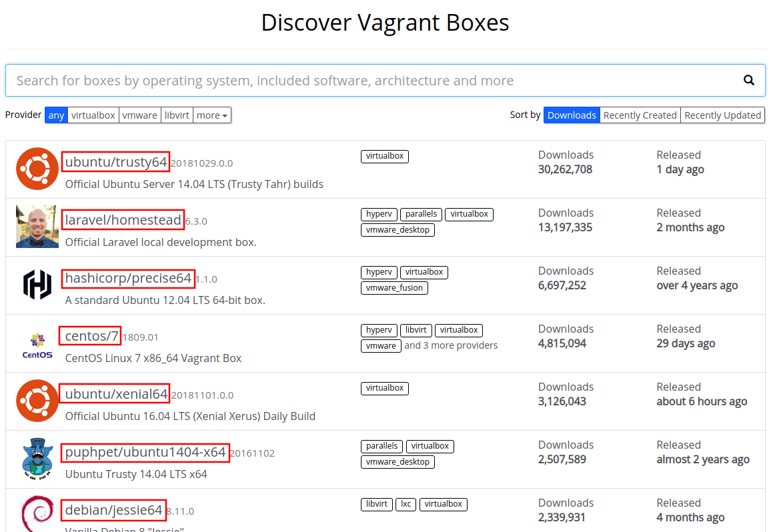This screenshot has height=532, width=771.
Task: Click vmware_desktop tag on laravel/homestead row
Action: point(398,230)
